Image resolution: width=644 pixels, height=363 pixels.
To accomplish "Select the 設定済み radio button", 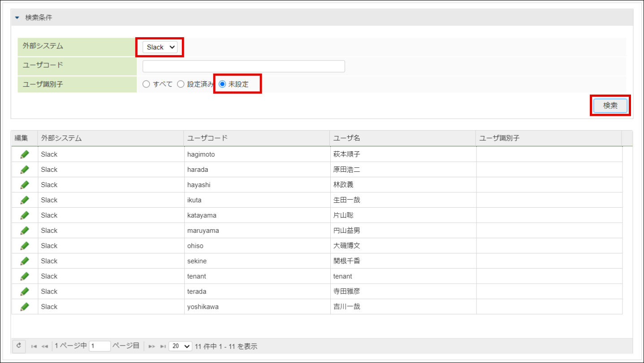I will (x=181, y=84).
